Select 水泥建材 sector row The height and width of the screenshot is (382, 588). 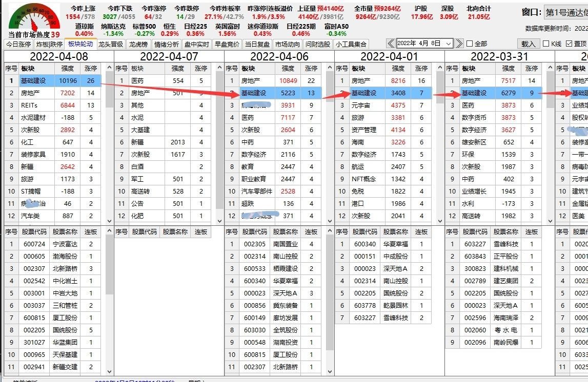pos(52,118)
